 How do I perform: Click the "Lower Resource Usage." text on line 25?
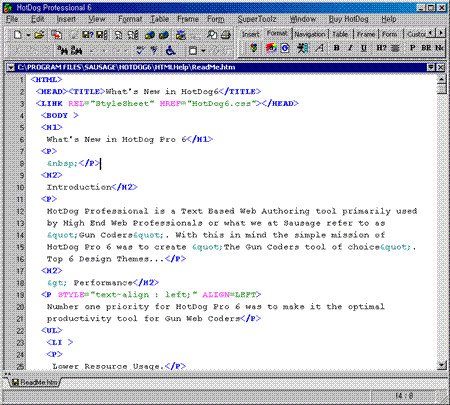(x=108, y=366)
